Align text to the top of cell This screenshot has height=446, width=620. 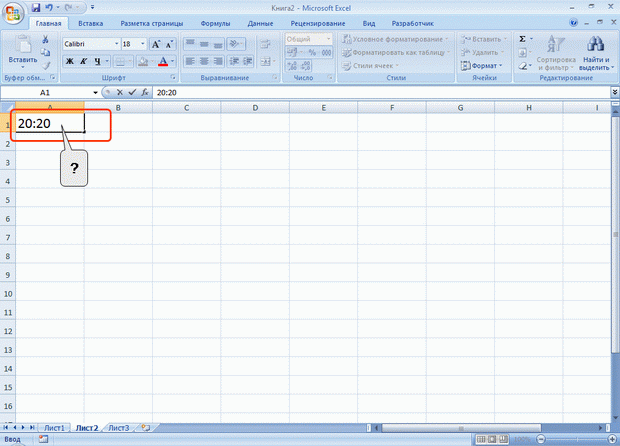(x=190, y=43)
